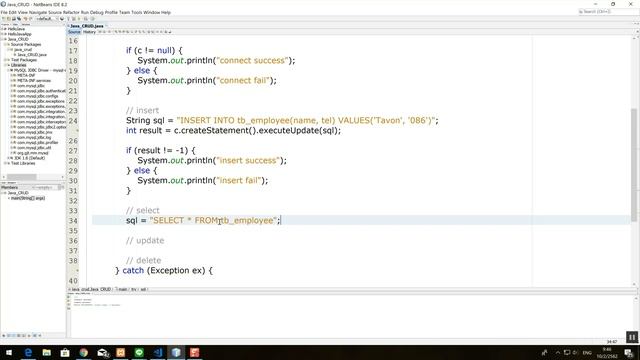Screen dimensions: 640x360
Task: Open the project configuration dropdown
Action: 46,19
